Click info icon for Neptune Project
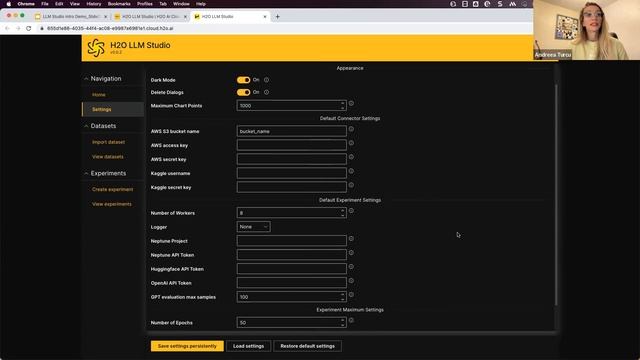 [x=351, y=238]
